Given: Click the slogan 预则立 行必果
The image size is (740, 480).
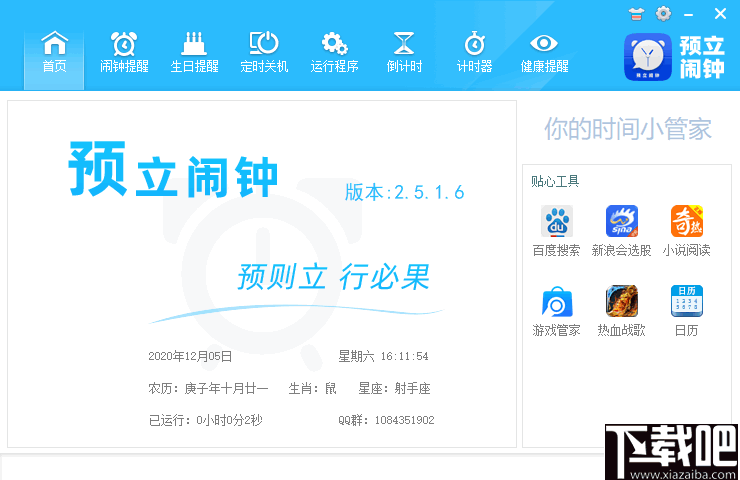Looking at the screenshot, I should (334, 276).
